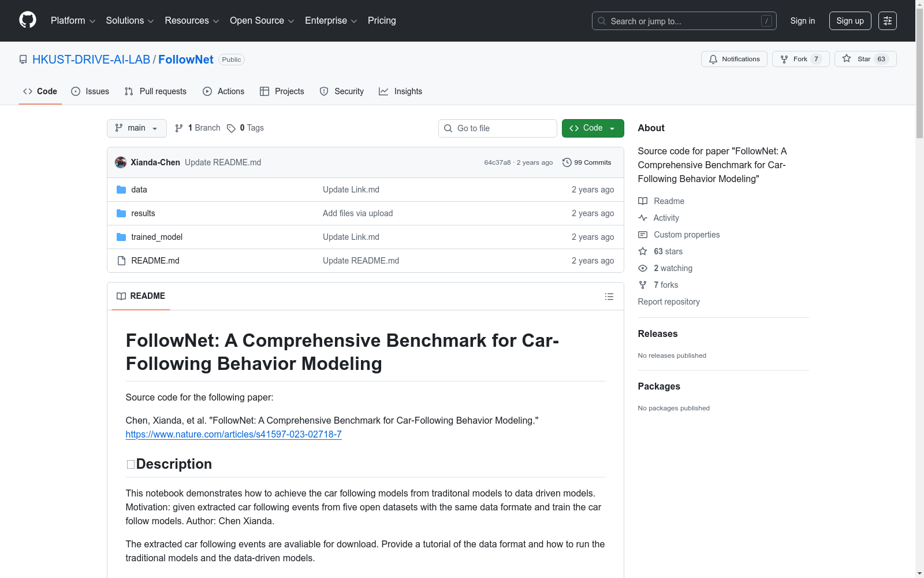The height and width of the screenshot is (578, 924).
Task: Click the Readme book icon in About
Action: (x=643, y=201)
